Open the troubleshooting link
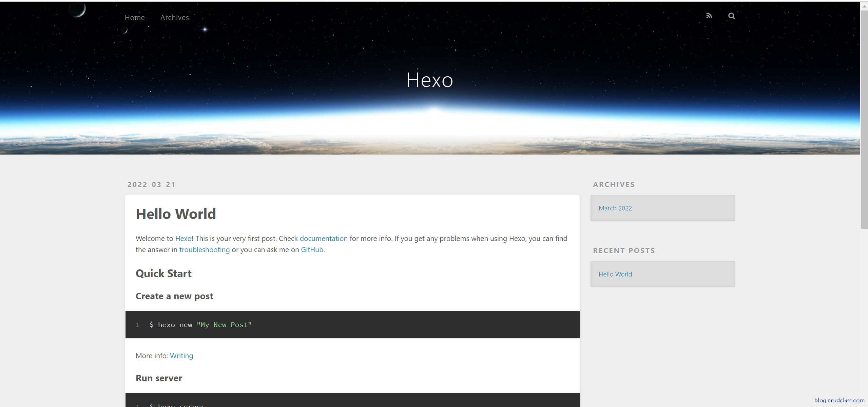The image size is (868, 407). pyautogui.click(x=204, y=250)
